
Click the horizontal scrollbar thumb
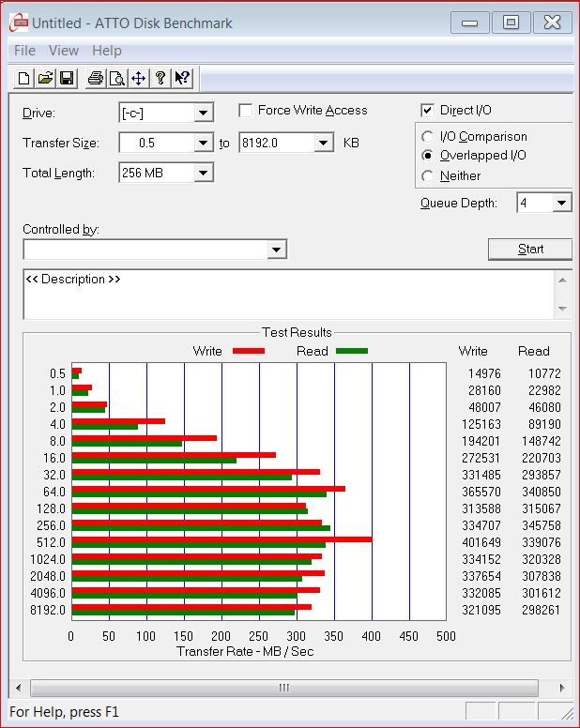[284, 688]
